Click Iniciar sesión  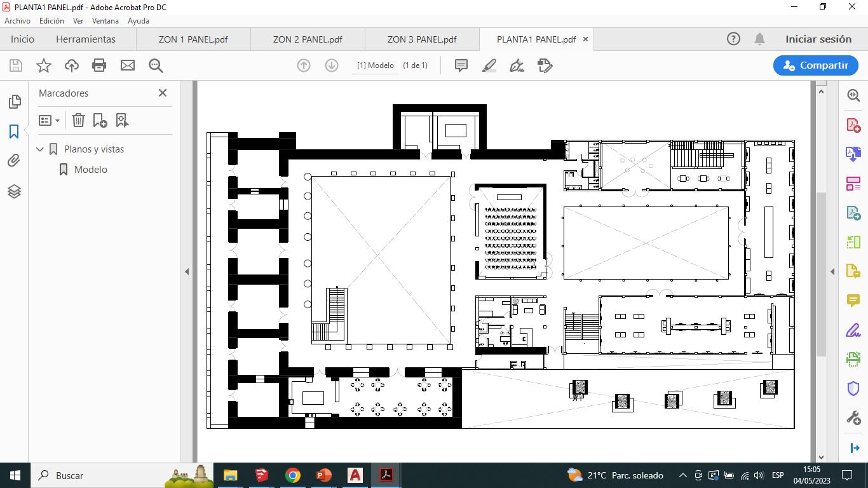818,39
